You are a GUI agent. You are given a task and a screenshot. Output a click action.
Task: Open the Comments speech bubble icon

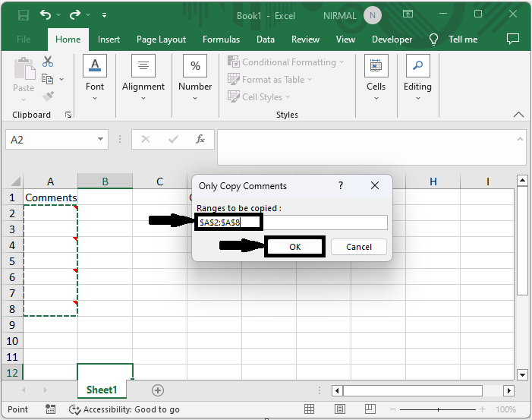click(513, 39)
